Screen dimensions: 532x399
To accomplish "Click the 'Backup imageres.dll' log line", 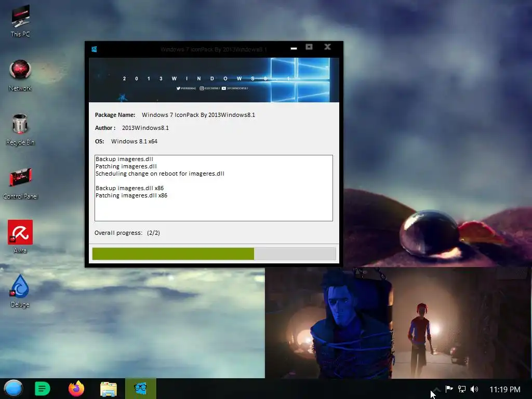I will (x=124, y=159).
